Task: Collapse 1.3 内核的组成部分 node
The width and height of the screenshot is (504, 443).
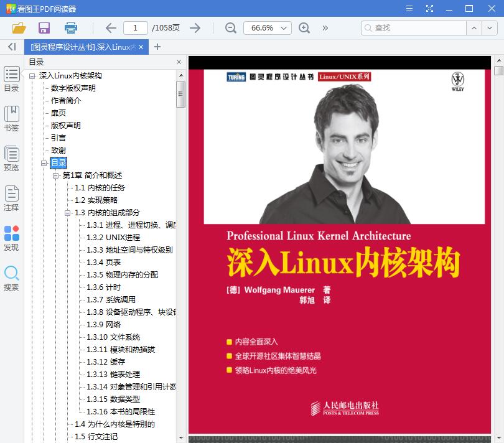Action: tap(67, 213)
